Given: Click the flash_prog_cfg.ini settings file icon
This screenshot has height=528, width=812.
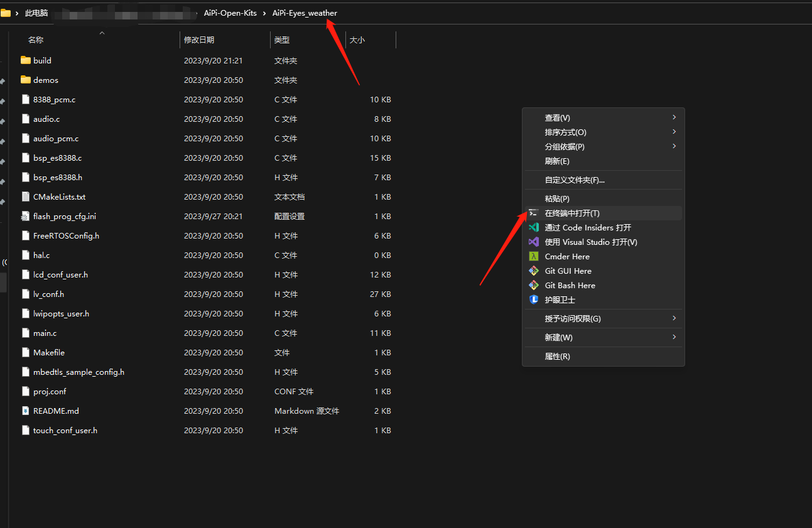Looking at the screenshot, I should (26, 216).
